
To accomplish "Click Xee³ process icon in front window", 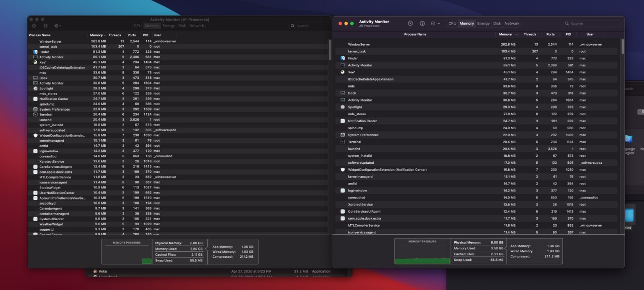I will (343, 72).
